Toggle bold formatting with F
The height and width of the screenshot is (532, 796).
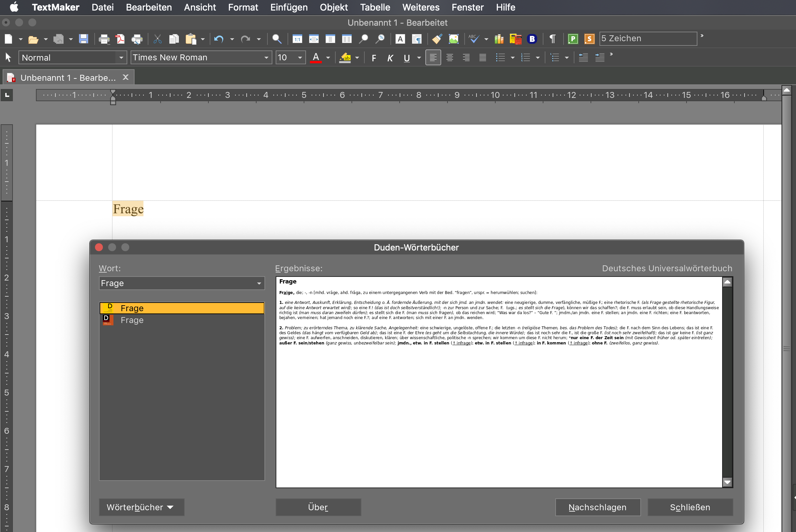coord(374,58)
